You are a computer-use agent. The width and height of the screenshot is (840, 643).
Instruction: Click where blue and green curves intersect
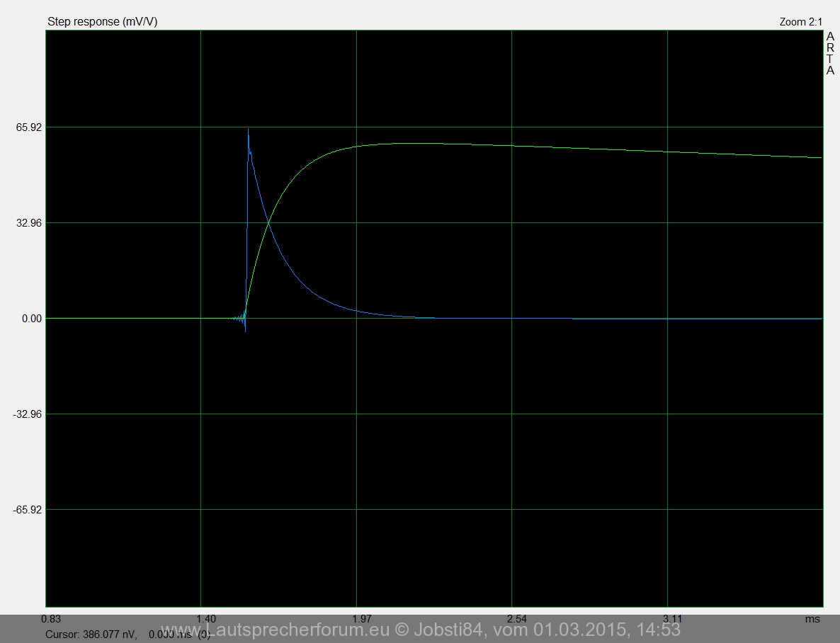click(268, 224)
